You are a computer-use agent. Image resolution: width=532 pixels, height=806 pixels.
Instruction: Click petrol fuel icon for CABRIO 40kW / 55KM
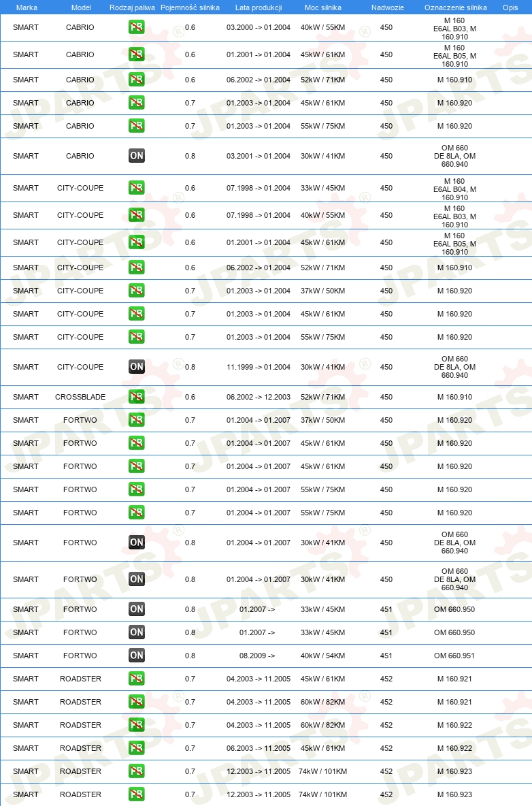point(137,27)
